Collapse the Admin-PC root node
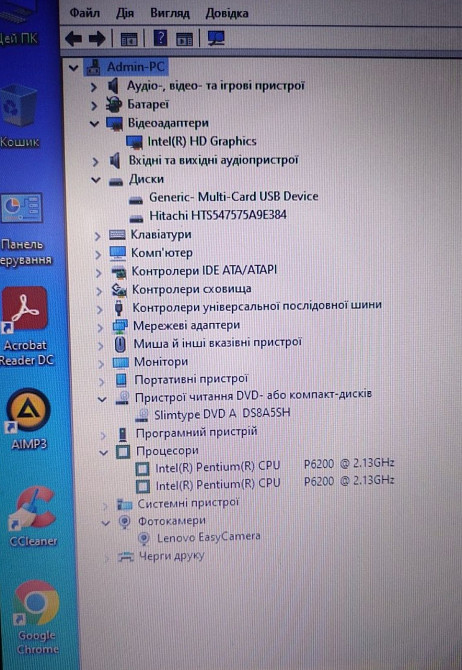 [x=74, y=68]
